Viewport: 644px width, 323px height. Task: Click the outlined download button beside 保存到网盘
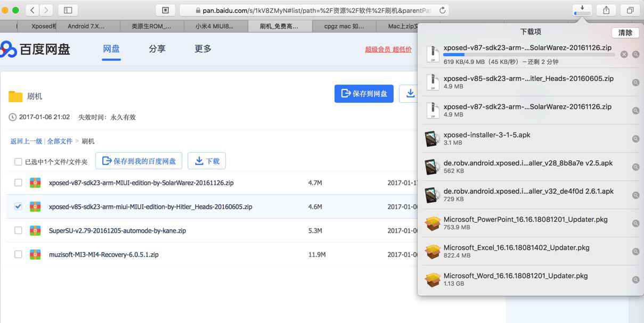click(410, 94)
